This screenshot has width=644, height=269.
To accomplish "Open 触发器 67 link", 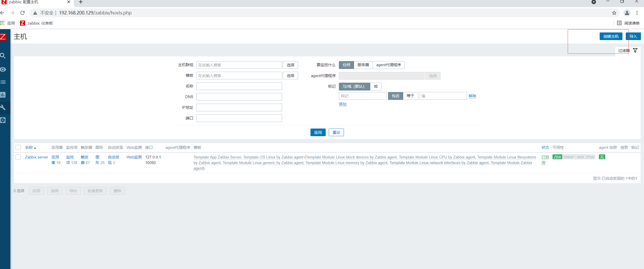I will pyautogui.click(x=85, y=160).
